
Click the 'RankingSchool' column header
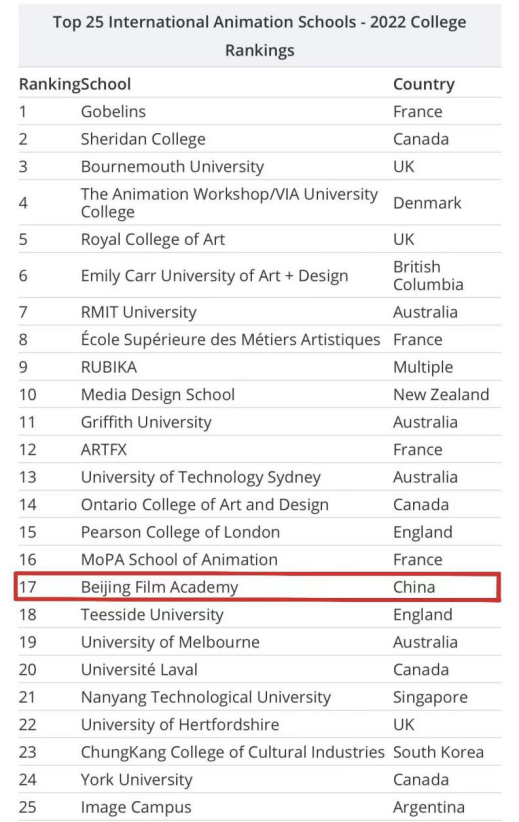click(75, 84)
